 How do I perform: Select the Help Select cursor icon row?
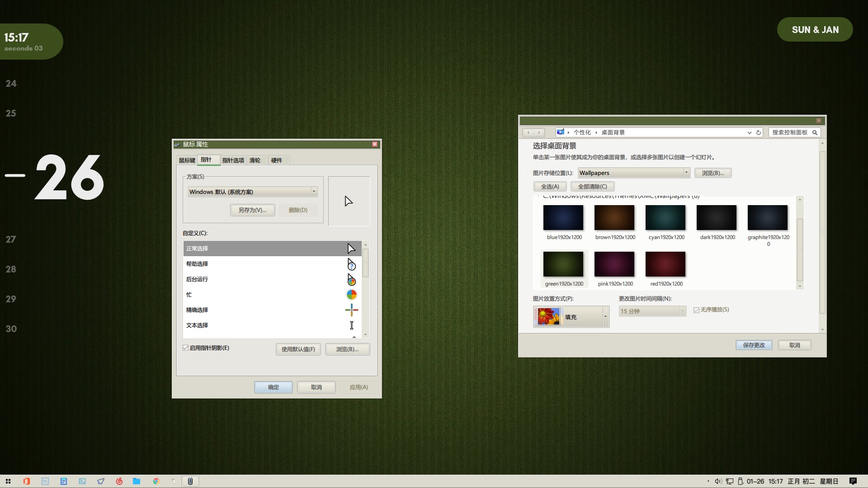pos(272,264)
